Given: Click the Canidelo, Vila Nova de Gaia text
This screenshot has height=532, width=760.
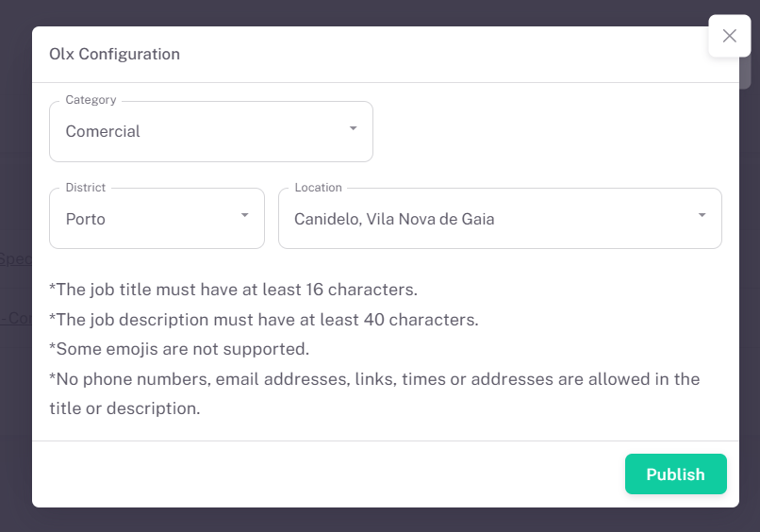Looking at the screenshot, I should click(394, 219).
